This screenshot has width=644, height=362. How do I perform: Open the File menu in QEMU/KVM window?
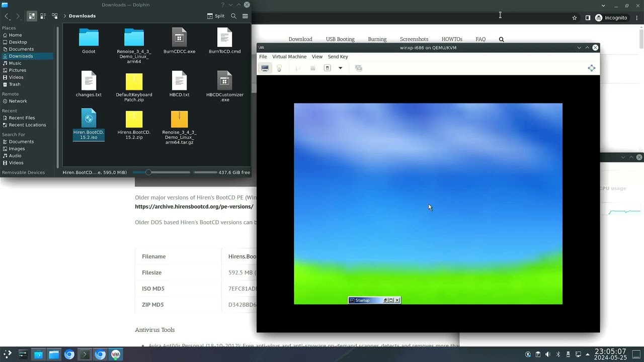[263, 57]
